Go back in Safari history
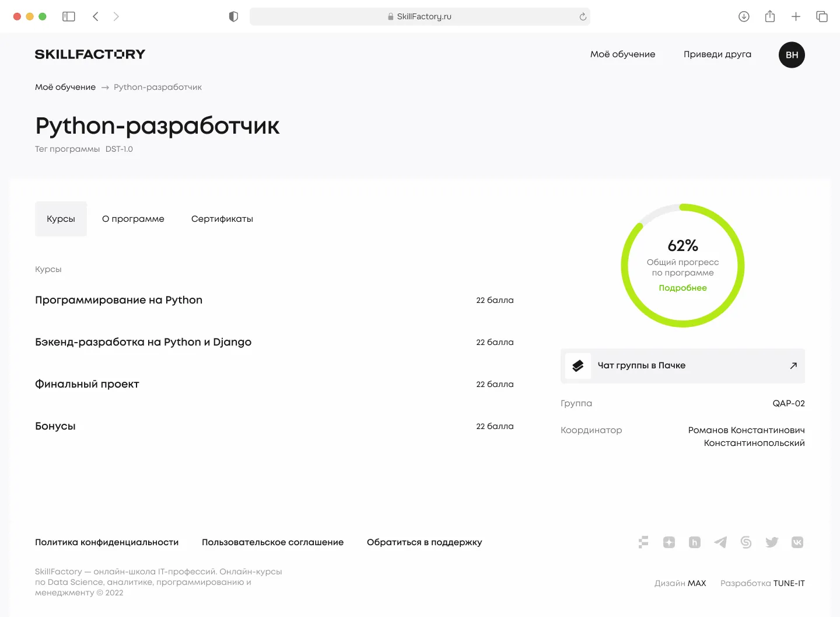Viewport: 840px width, 617px height. [x=96, y=16]
